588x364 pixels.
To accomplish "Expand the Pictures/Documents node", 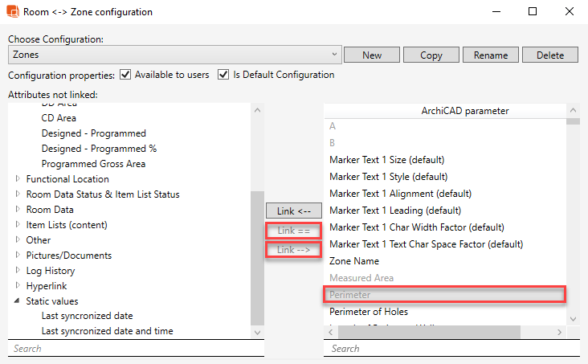I will [x=18, y=256].
